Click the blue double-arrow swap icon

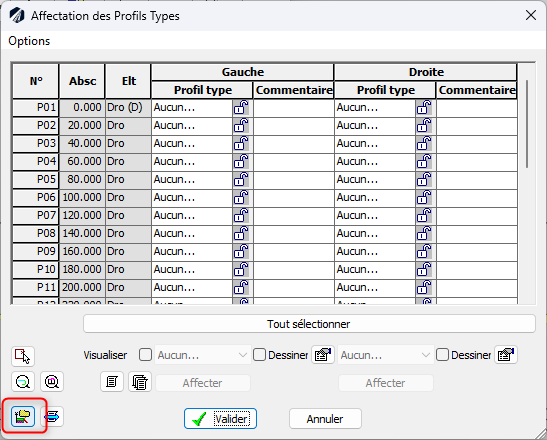52,416
